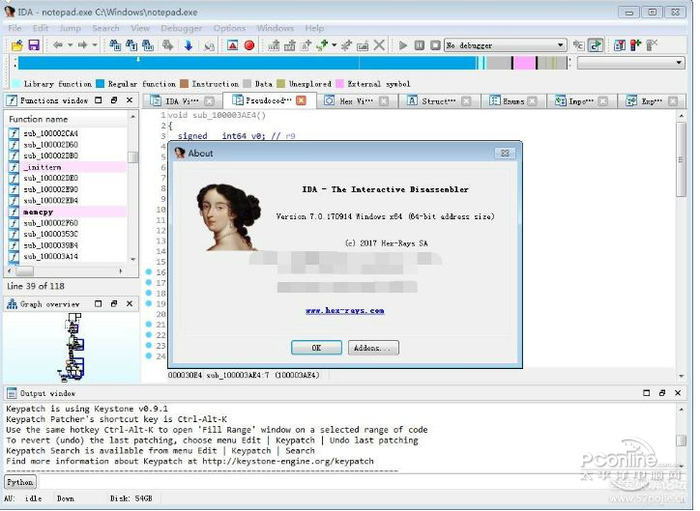Image resolution: width=700 pixels, height=511 pixels.
Task: Click the green cross arrows toolbar icon
Action: point(322,45)
